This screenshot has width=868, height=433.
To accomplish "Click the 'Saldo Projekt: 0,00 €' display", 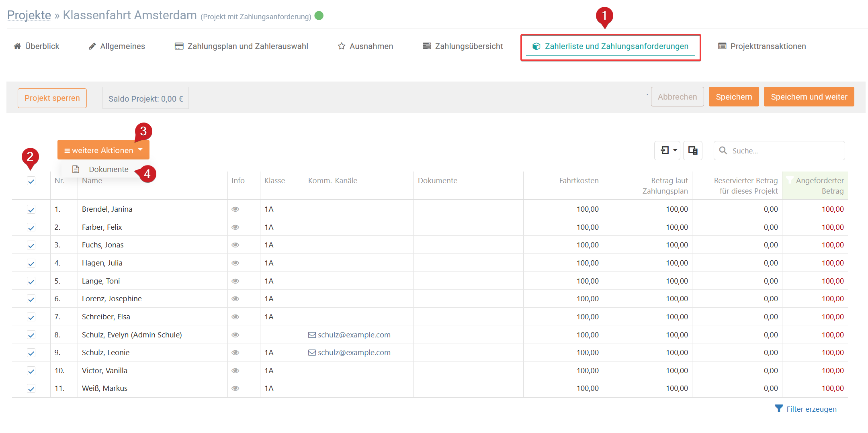I will point(145,98).
